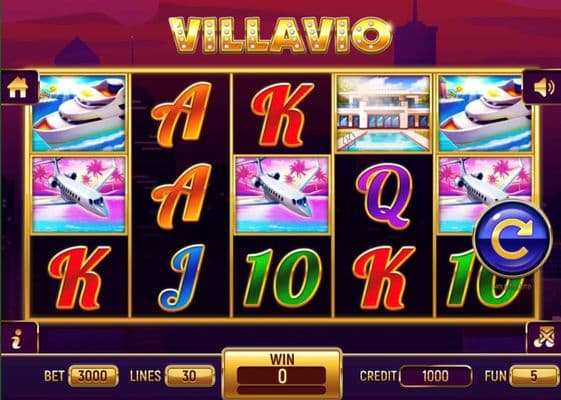This screenshot has height=400, width=561.
Task: Click the blue J symbol
Action: click(182, 278)
